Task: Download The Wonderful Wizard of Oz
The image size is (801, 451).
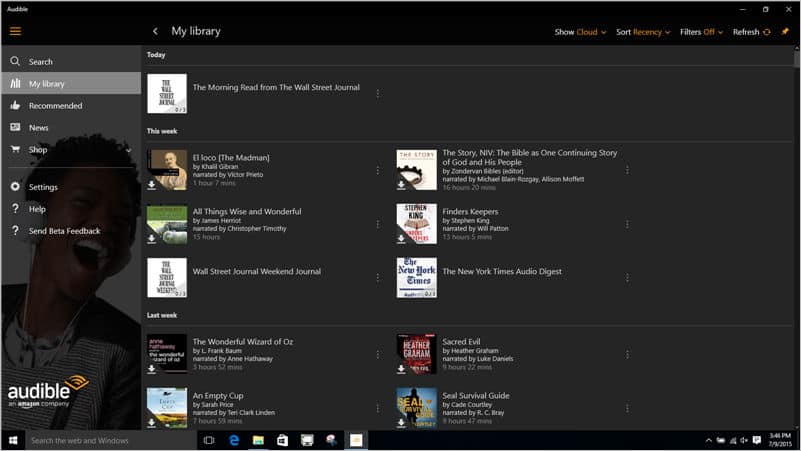Action: pos(152,369)
